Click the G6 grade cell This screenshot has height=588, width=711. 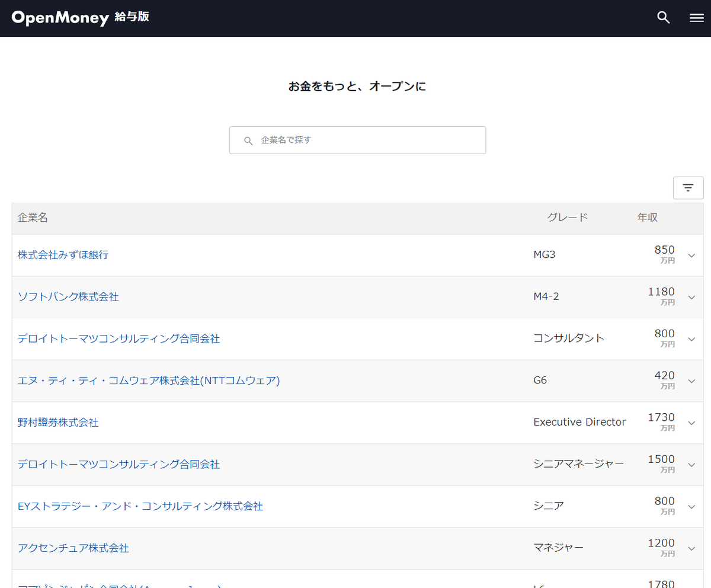tap(540, 381)
